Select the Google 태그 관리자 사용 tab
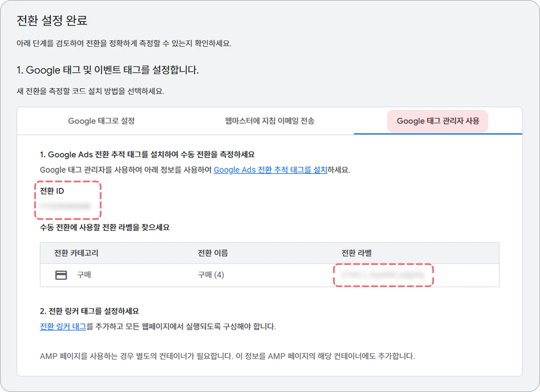 coord(438,121)
